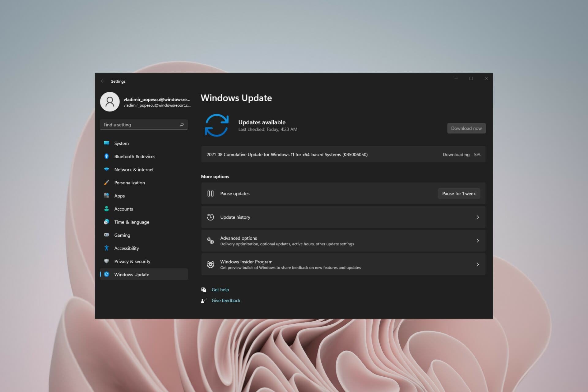Click the user profile avatar
Image resolution: width=588 pixels, height=392 pixels.
tap(110, 102)
